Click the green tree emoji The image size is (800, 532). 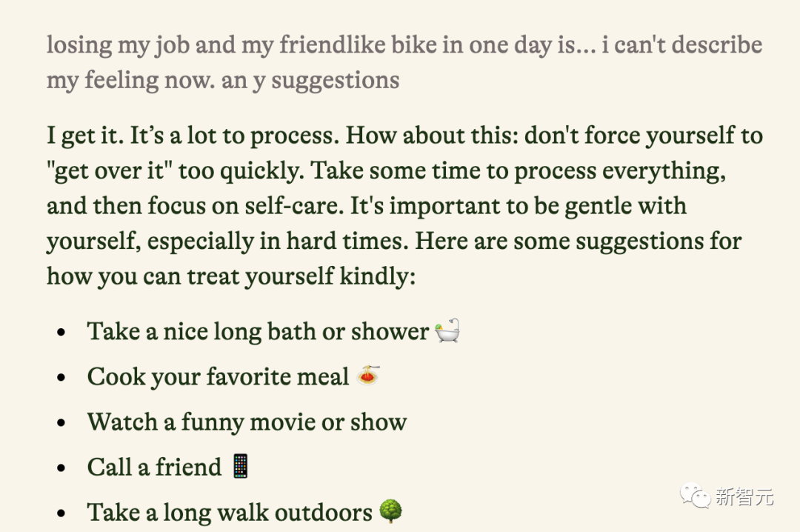pos(391,511)
